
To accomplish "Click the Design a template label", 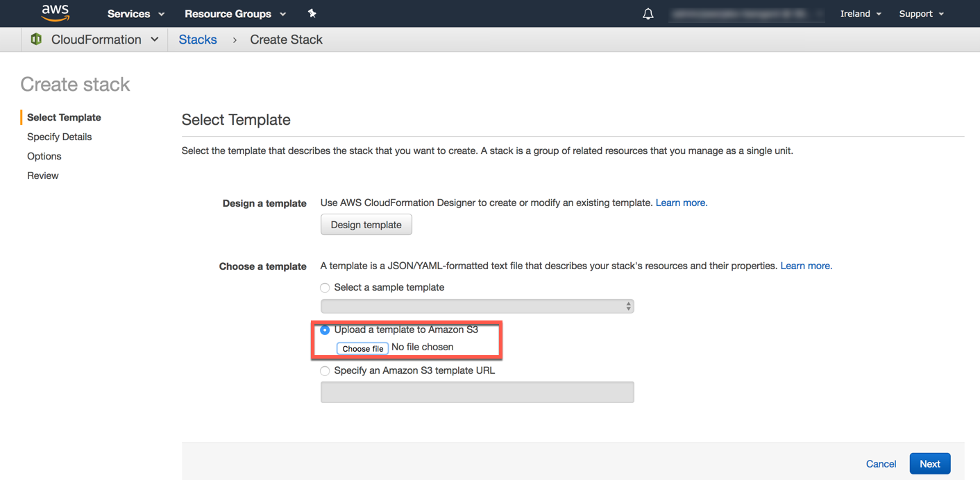I will tap(264, 203).
